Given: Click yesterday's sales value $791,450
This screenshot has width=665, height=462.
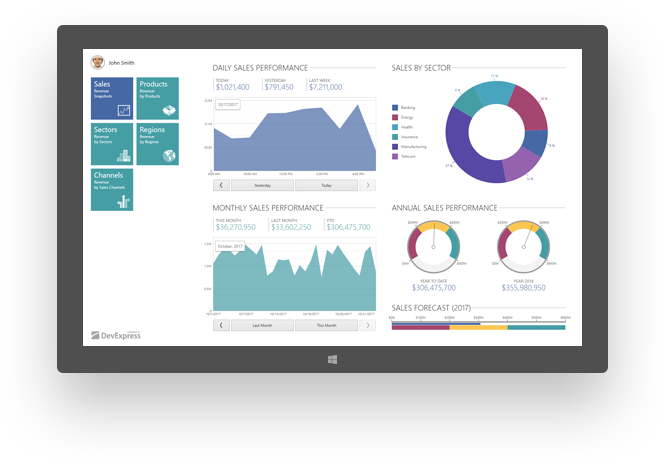Looking at the screenshot, I should [279, 87].
